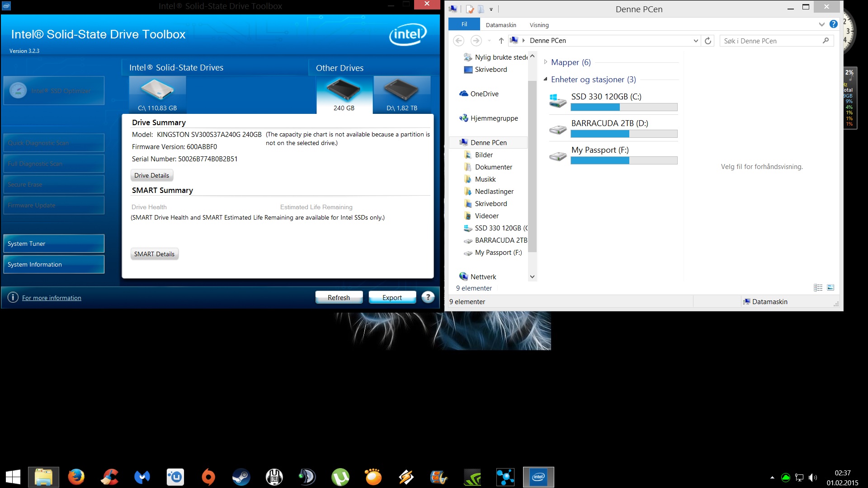868x488 pixels.
Task: Click the Intel logo in the Toolbox header
Action: click(408, 34)
